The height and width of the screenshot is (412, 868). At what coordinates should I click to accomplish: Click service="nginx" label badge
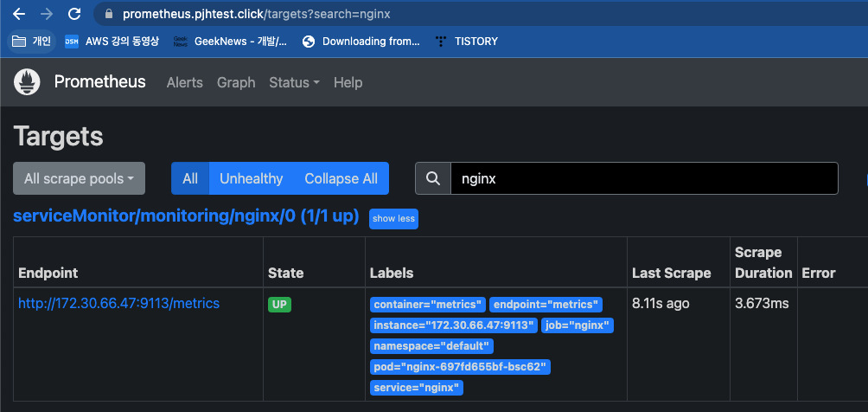tap(417, 388)
